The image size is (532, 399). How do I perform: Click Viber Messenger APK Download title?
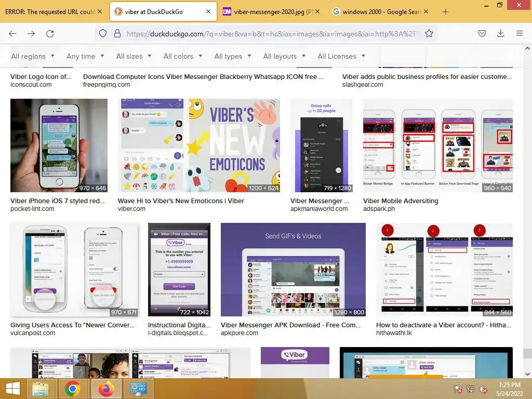[x=291, y=325]
